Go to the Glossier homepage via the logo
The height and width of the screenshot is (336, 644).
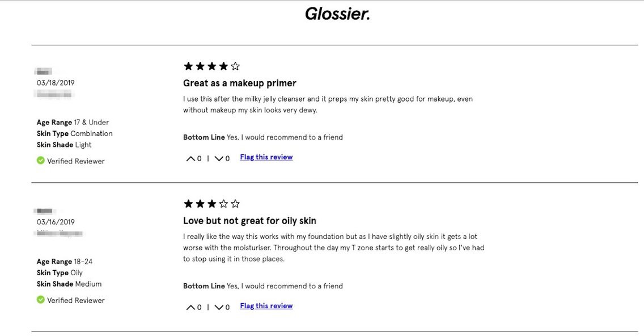pos(337,14)
